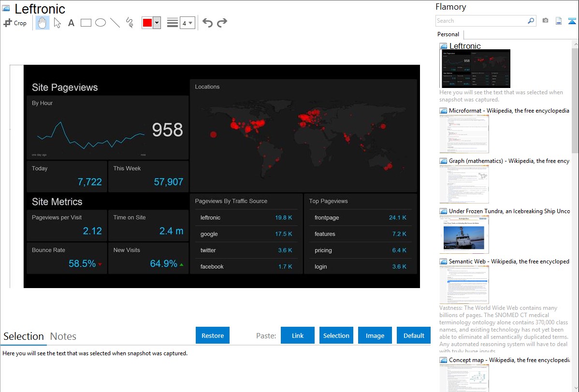This screenshot has width=579, height=392.
Task: Click the Flamory search field
Action: (481, 21)
